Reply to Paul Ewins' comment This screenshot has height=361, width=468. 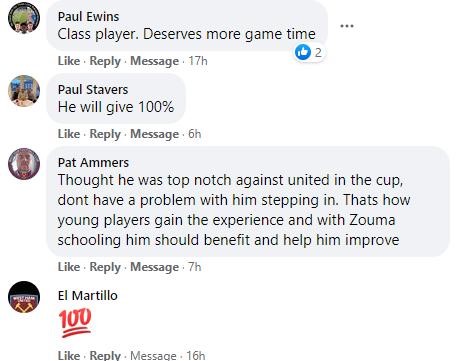[105, 61]
